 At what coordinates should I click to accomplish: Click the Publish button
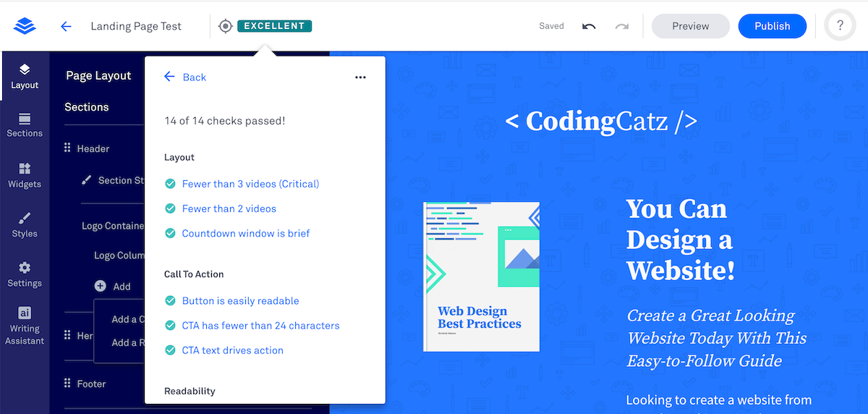coord(772,26)
